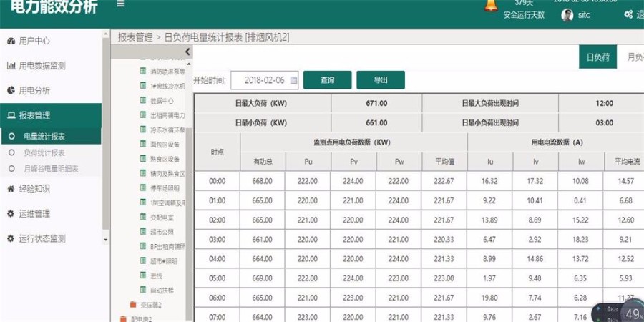Click the 00:00 time row cell
The height and width of the screenshot is (322, 644).
pyautogui.click(x=218, y=181)
